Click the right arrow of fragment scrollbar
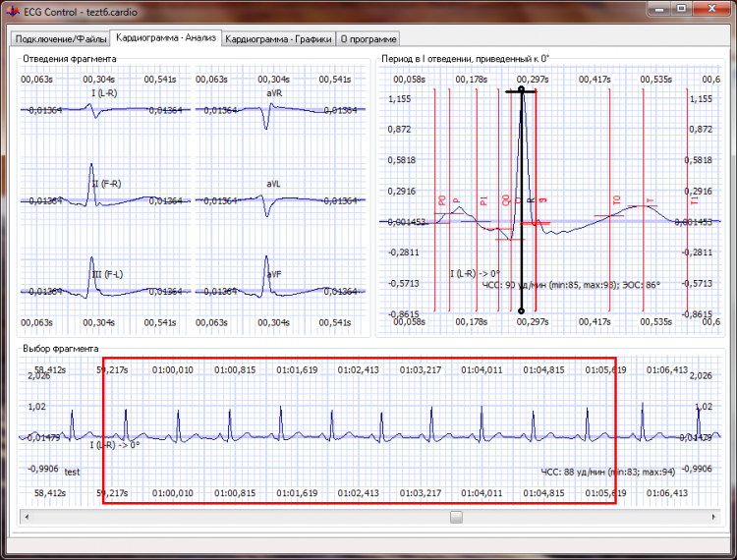Viewport: 737px width, 560px height. pyautogui.click(x=713, y=517)
